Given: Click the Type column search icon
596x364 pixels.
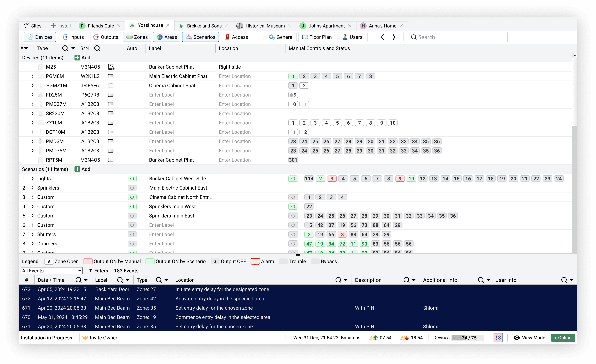Looking at the screenshot, I should pyautogui.click(x=65, y=48).
